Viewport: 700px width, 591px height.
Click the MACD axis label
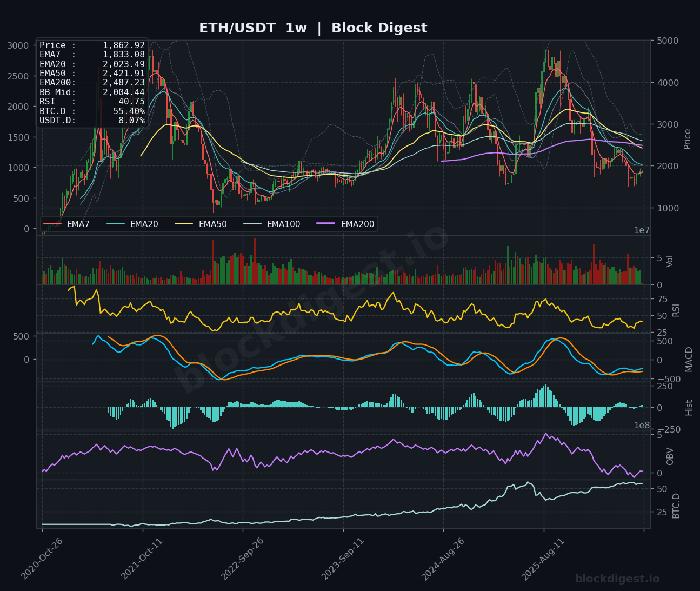(x=689, y=360)
